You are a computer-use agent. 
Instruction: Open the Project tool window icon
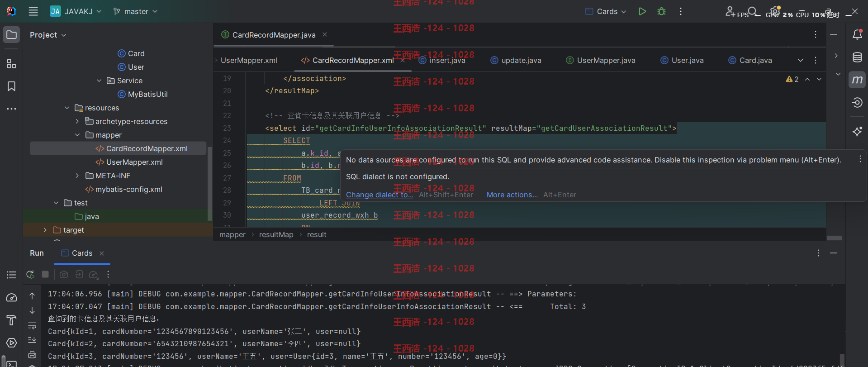[12, 35]
